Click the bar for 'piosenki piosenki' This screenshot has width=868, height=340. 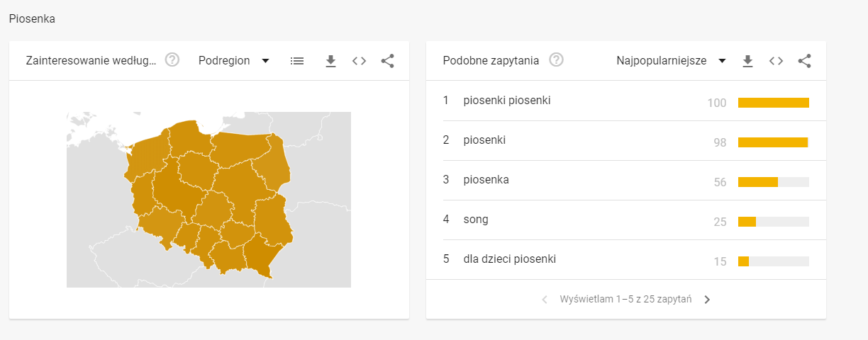(x=773, y=103)
